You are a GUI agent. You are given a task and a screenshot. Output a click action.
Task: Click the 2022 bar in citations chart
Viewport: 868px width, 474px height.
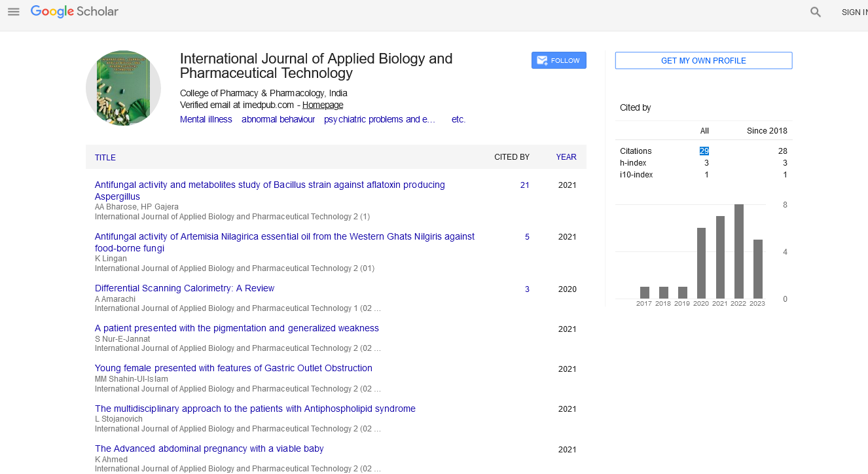[x=738, y=251]
